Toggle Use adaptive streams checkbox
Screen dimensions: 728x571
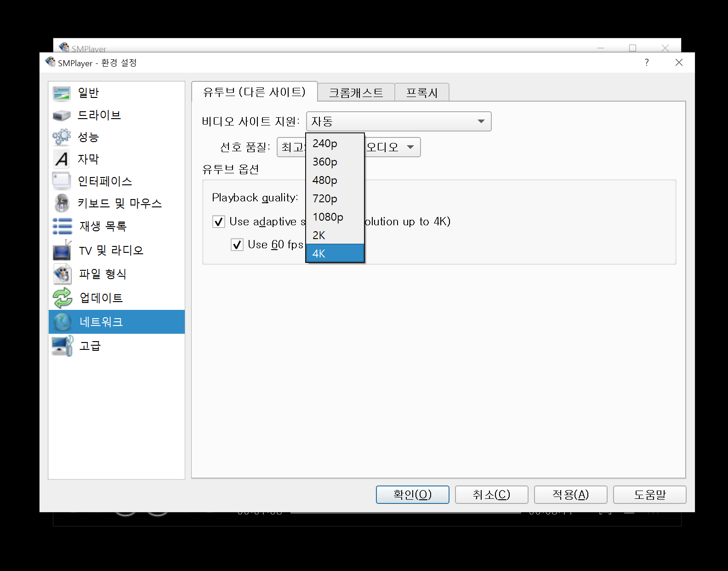[219, 222]
